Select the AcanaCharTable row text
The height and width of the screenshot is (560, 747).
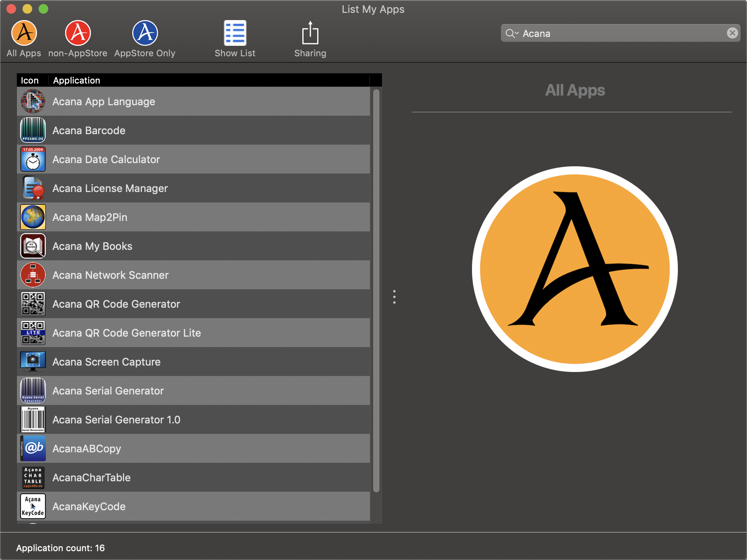92,478
